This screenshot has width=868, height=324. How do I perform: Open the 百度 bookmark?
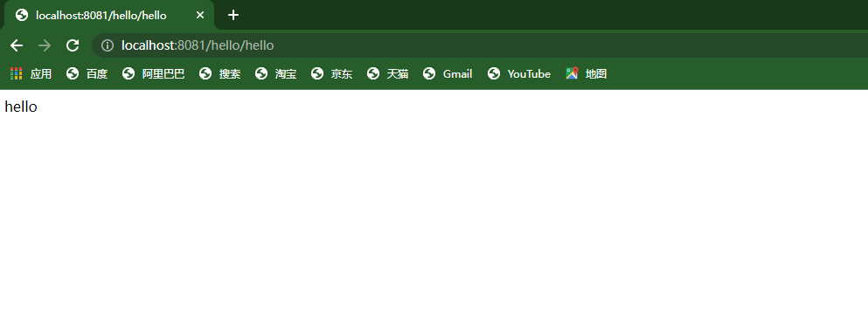point(87,73)
